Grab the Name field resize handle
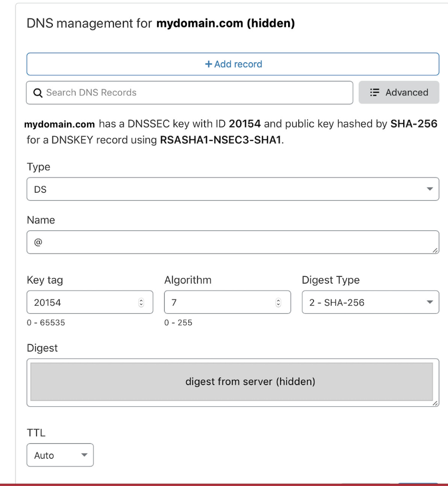Viewport: 448px width, 486px height. click(435, 250)
